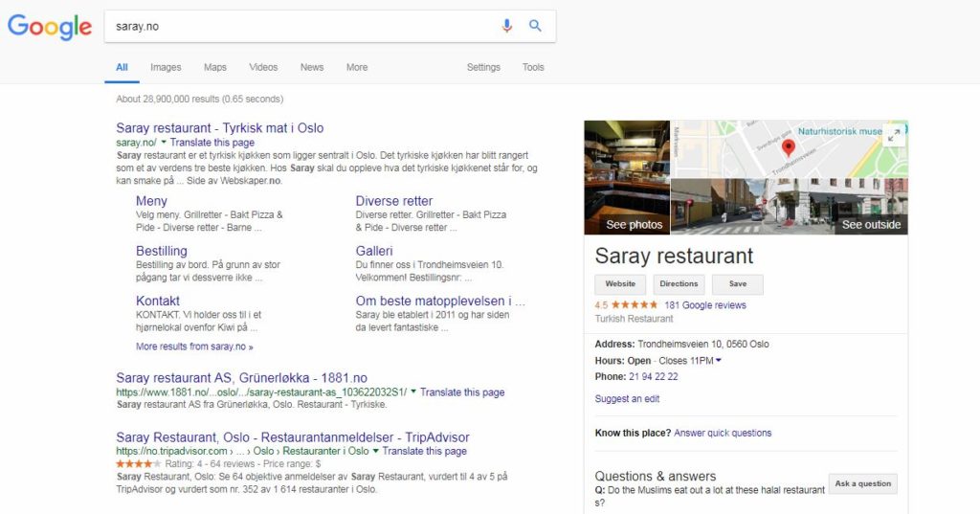The width and height of the screenshot is (980, 514).
Task: Open the Tools menu
Action: (x=533, y=68)
